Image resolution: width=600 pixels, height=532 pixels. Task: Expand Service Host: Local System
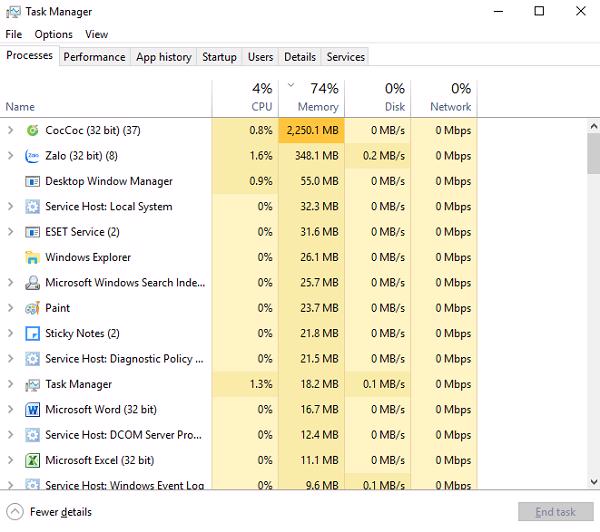[x=10, y=207]
